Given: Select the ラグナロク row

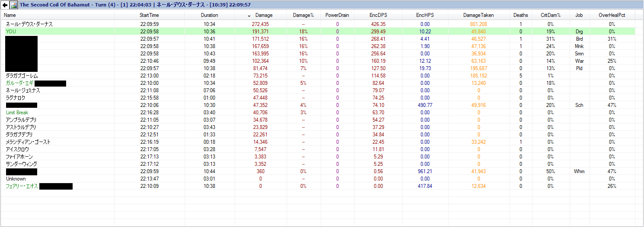Looking at the screenshot, I should (x=319, y=98).
